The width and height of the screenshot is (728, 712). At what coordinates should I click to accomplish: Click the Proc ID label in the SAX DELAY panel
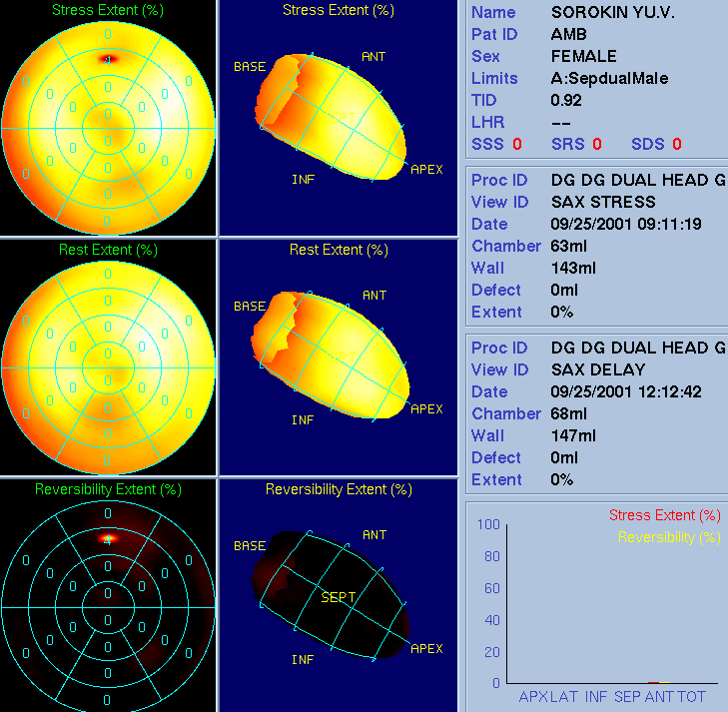coord(499,349)
